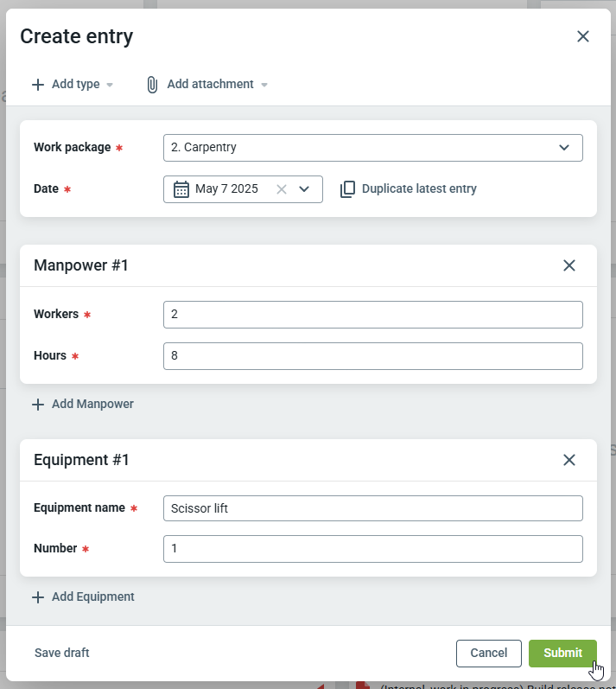Focus the Equipment name field
616x689 pixels.
pyautogui.click(x=372, y=508)
